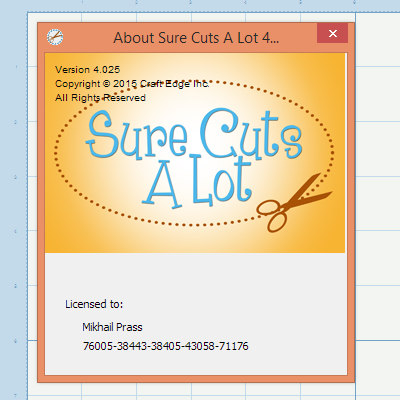Click the gray license information panel

[x=196, y=313]
